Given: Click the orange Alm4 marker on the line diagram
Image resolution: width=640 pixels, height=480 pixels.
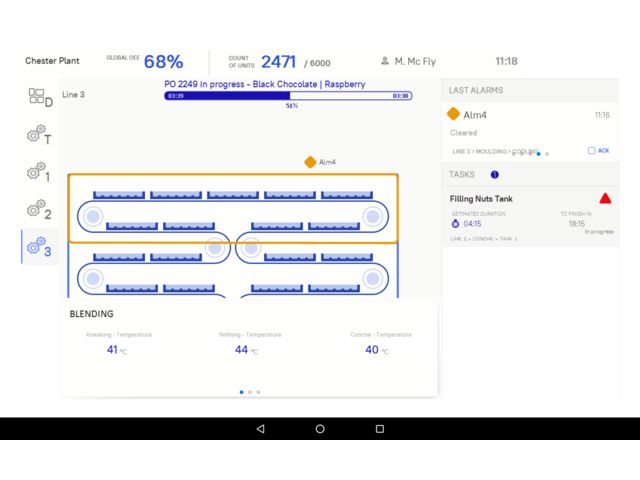Looking at the screenshot, I should pos(310,162).
